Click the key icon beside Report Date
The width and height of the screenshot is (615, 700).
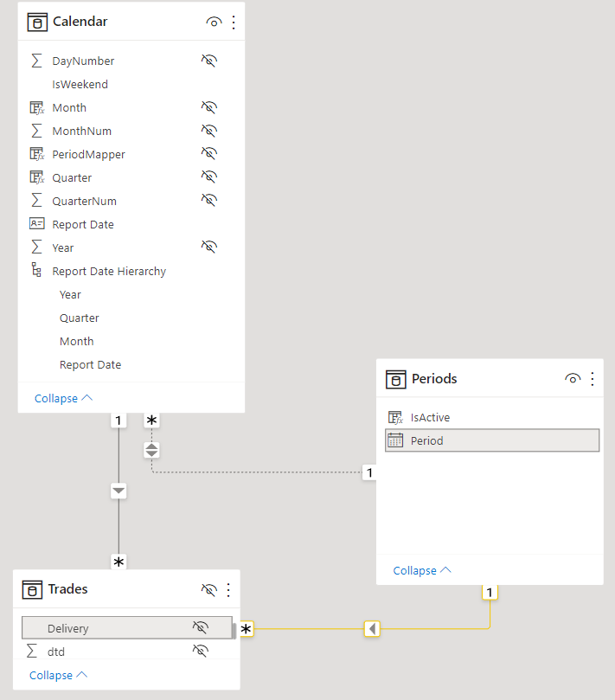[x=37, y=223]
